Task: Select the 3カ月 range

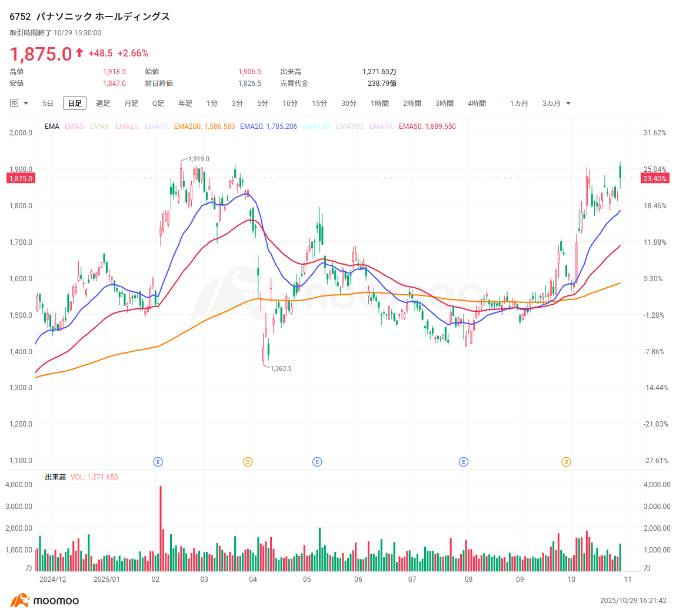Action: [x=551, y=104]
